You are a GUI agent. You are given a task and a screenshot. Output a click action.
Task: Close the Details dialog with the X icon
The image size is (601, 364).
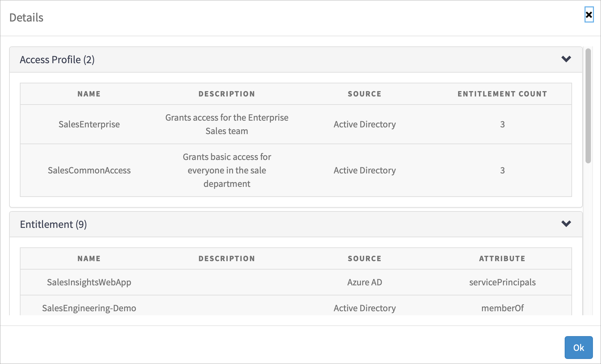click(589, 15)
